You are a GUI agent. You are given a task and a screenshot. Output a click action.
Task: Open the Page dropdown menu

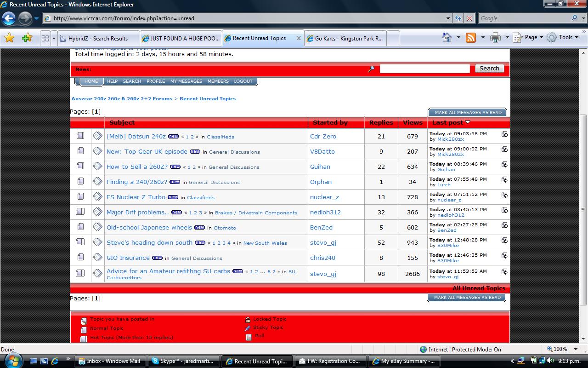click(x=528, y=38)
